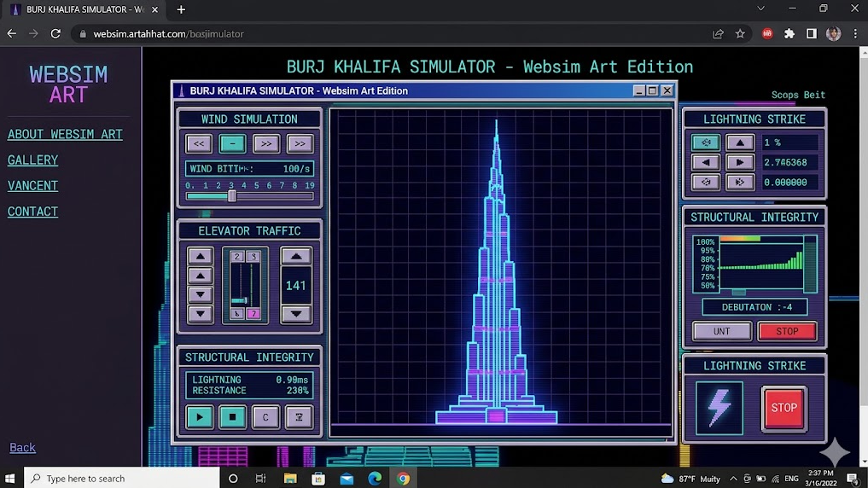Start the structural integrity simulation with play
The image size is (868, 488).
(x=200, y=417)
